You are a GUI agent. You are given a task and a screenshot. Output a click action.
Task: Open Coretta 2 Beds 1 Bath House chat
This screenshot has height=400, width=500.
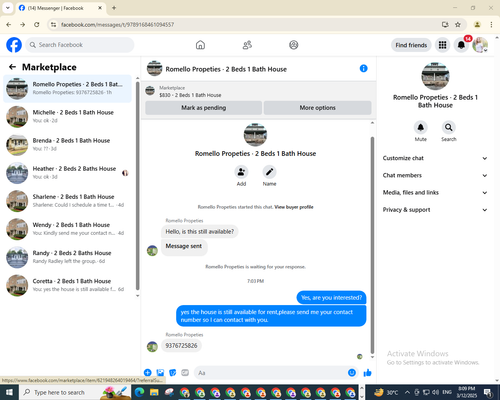(67, 285)
